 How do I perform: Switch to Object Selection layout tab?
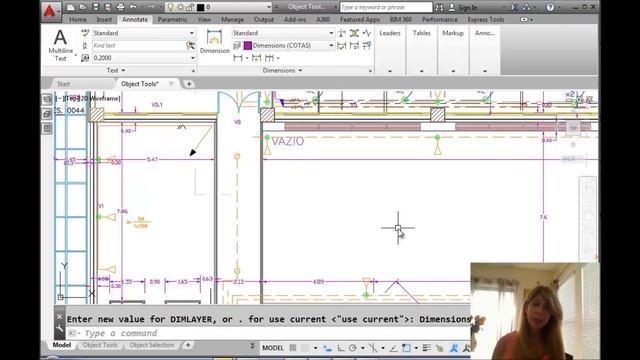coord(151,345)
